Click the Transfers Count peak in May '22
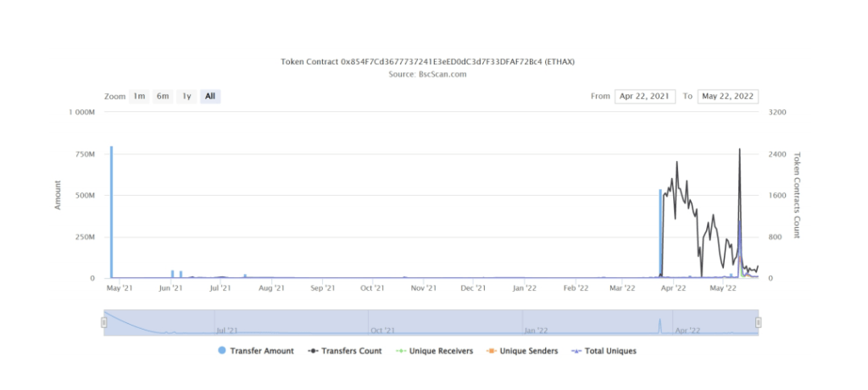The width and height of the screenshot is (868, 390). (x=739, y=149)
